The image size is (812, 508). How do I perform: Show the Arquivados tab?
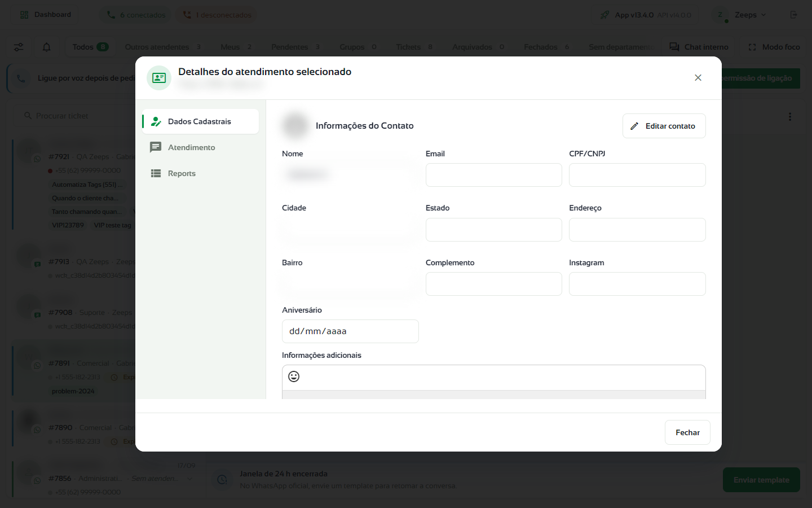[478, 47]
